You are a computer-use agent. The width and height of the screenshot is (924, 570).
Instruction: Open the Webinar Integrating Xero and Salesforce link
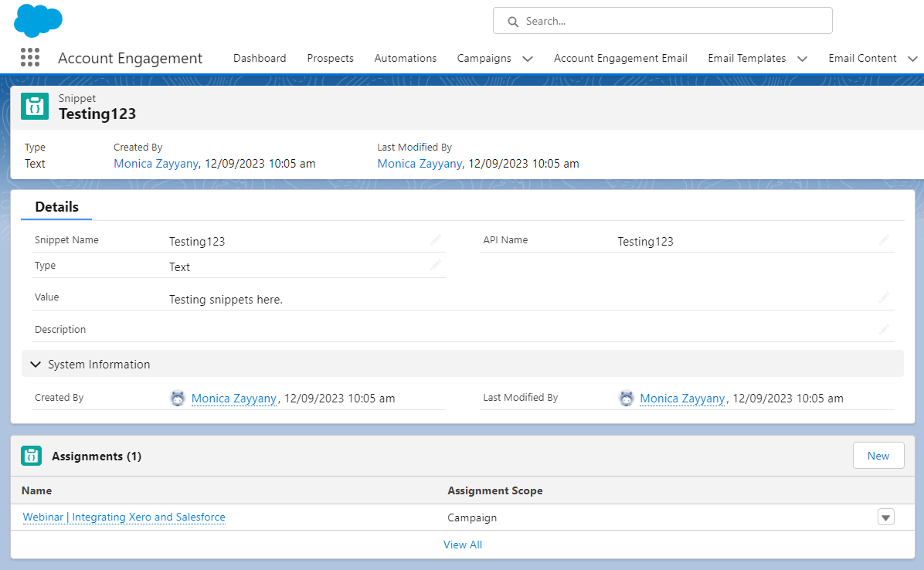(124, 517)
